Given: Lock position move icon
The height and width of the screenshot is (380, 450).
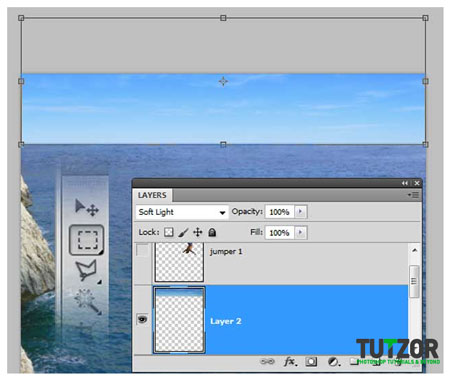Looking at the screenshot, I should 198,232.
